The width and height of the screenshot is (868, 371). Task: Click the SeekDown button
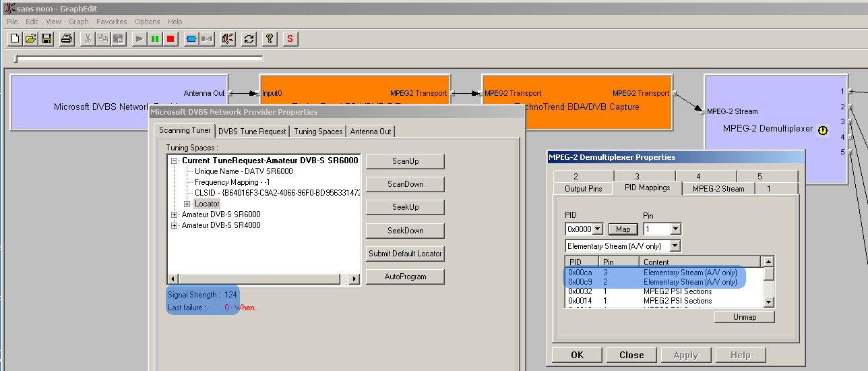coord(405,231)
